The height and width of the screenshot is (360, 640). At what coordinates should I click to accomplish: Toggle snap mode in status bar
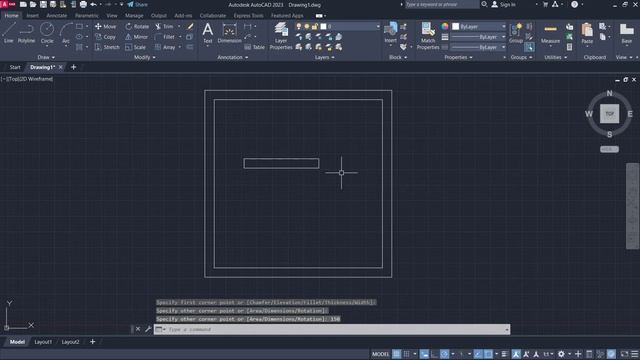tap(407, 354)
